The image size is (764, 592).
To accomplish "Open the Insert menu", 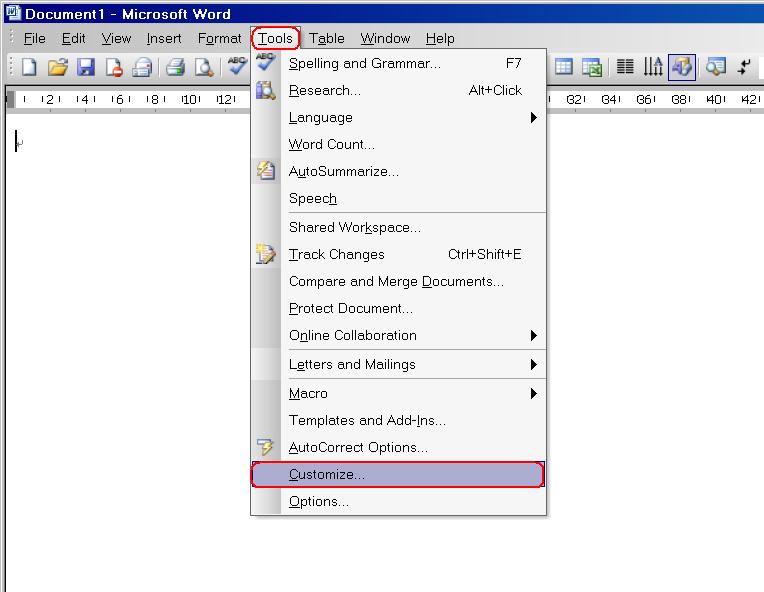I will click(x=164, y=38).
